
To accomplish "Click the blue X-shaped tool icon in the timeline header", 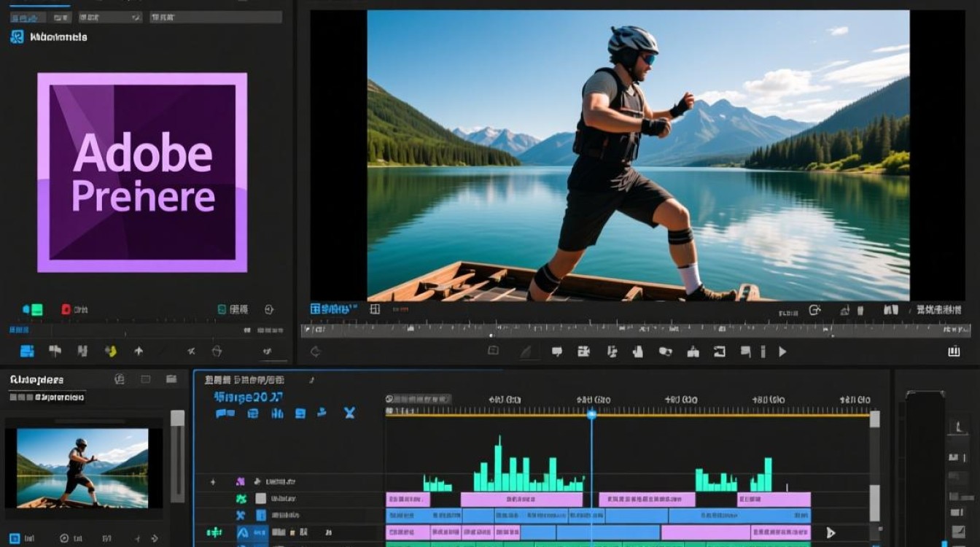I will pos(349,414).
